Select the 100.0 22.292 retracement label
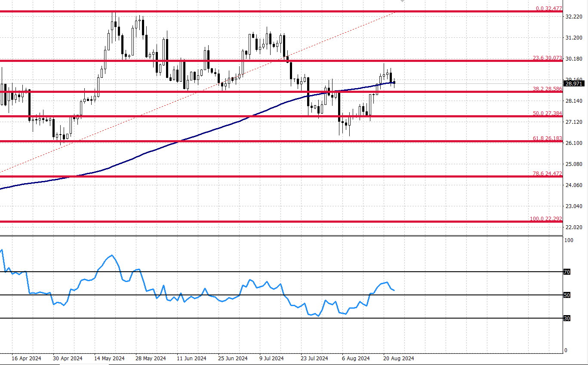 pyautogui.click(x=546, y=219)
